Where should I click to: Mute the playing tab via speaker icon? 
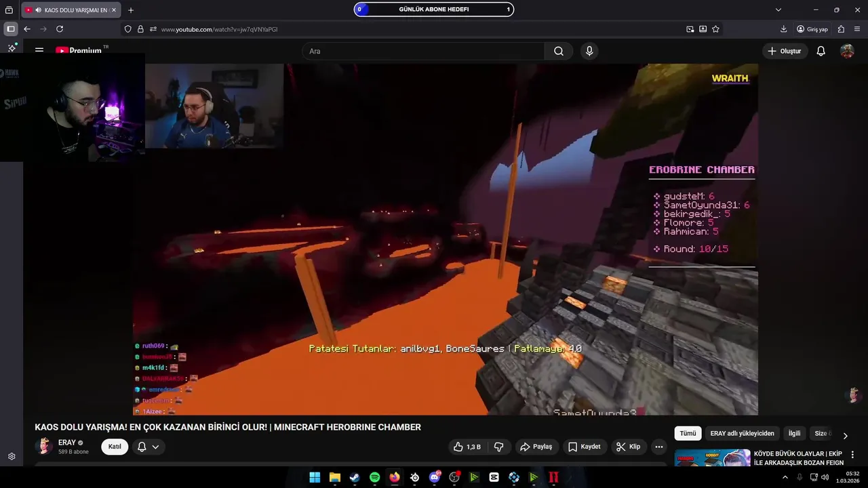click(x=38, y=10)
